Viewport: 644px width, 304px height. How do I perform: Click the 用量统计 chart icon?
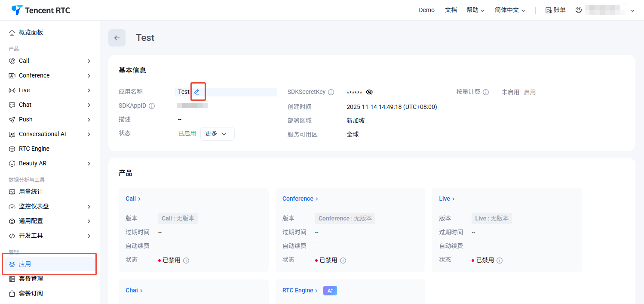click(x=12, y=192)
